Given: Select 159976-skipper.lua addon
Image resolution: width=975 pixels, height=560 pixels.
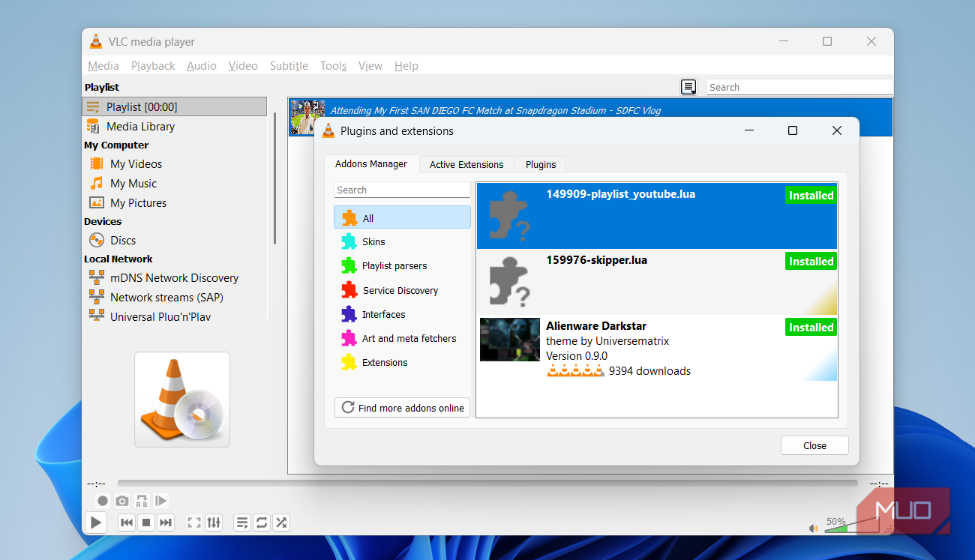Looking at the screenshot, I should (x=656, y=282).
